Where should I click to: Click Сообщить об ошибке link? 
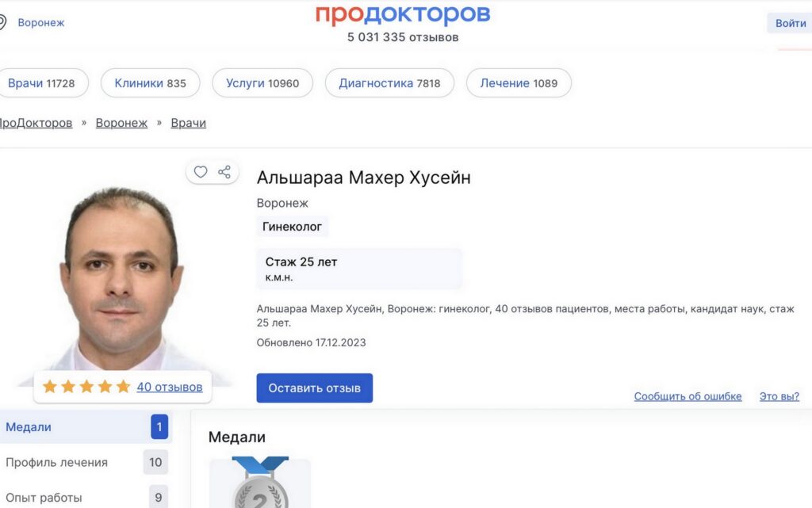(x=688, y=396)
